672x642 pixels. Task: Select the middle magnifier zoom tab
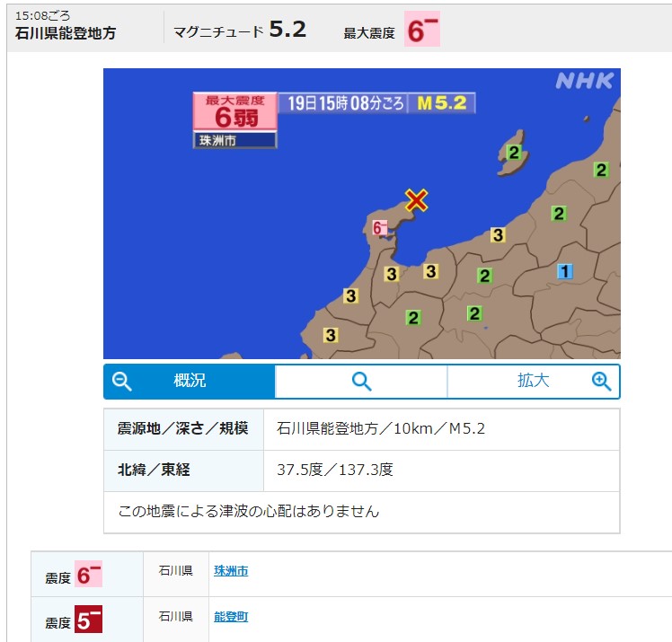coord(361,382)
